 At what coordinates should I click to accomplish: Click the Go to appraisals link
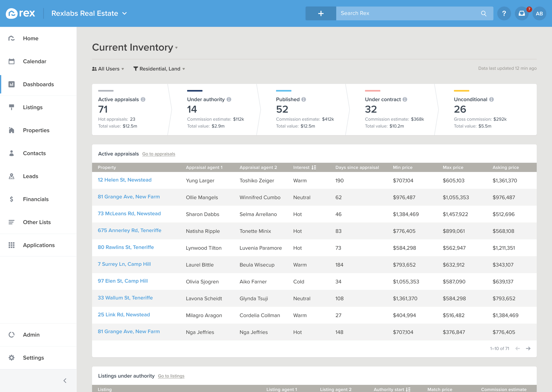158,154
